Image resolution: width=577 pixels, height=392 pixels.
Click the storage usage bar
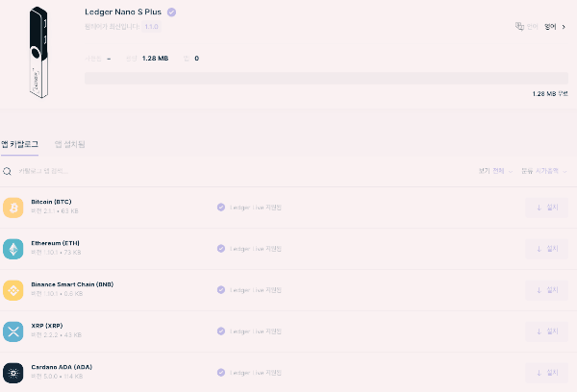click(326, 79)
